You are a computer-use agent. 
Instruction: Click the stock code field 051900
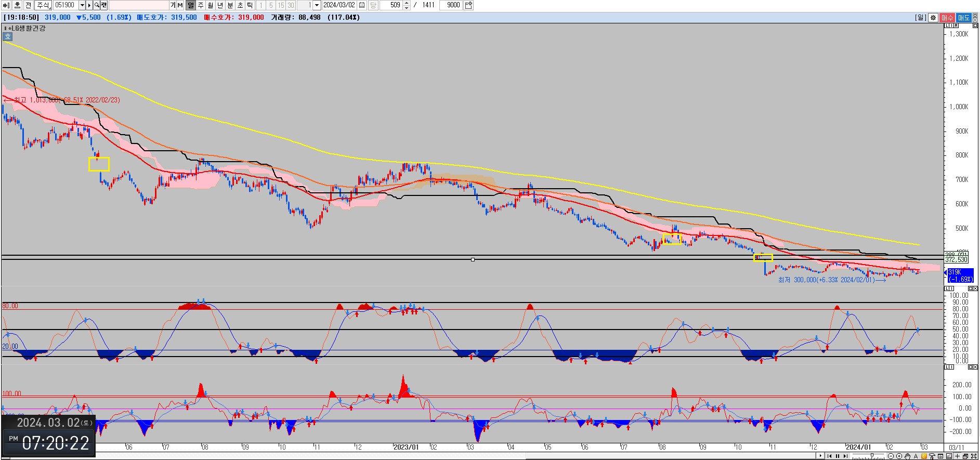(x=66, y=5)
